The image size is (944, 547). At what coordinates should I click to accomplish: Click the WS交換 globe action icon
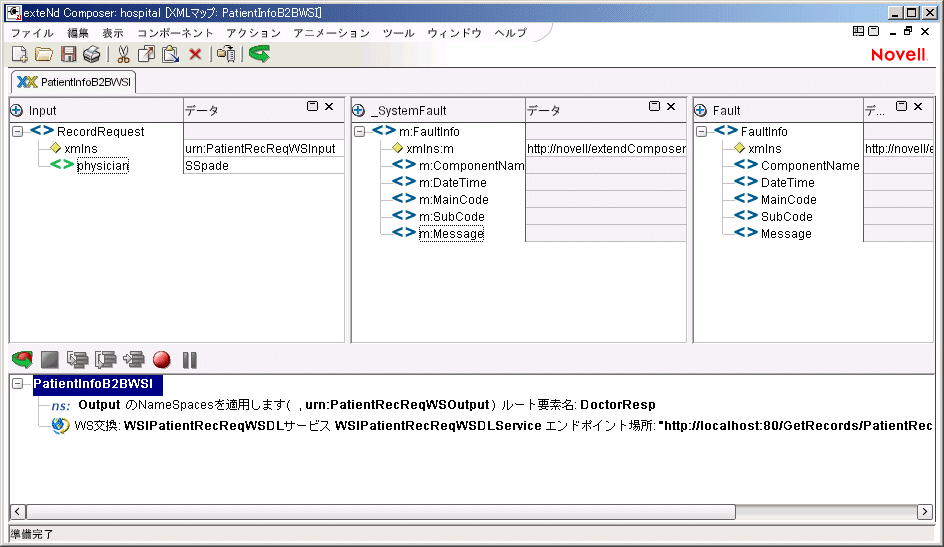point(60,425)
